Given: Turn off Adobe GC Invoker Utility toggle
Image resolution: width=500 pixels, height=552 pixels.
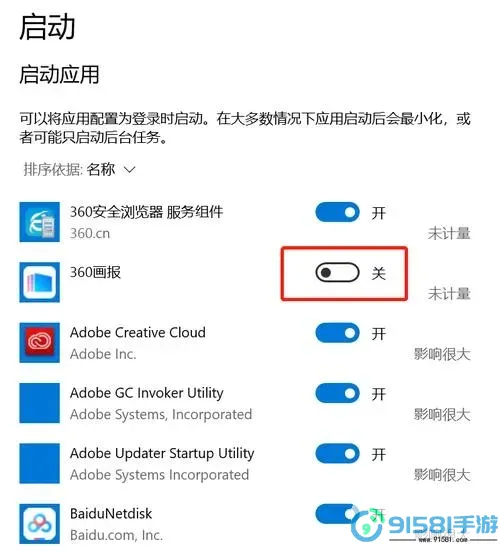Looking at the screenshot, I should [x=337, y=393].
